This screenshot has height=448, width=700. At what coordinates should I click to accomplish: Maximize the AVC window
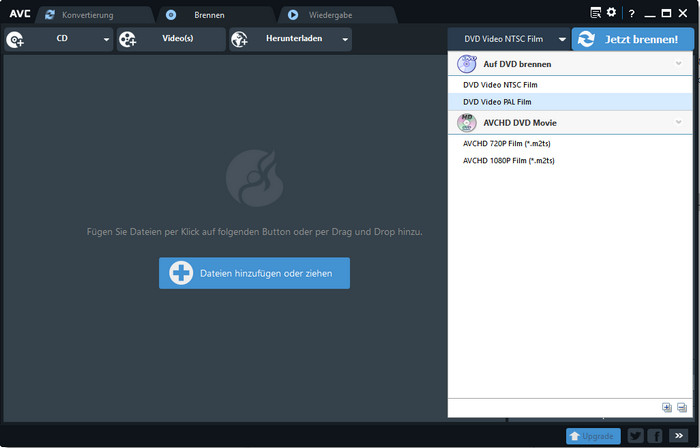coord(666,13)
